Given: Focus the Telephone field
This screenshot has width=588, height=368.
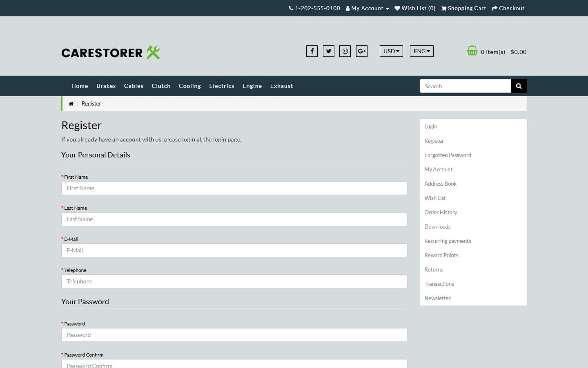Looking at the screenshot, I should tap(234, 281).
